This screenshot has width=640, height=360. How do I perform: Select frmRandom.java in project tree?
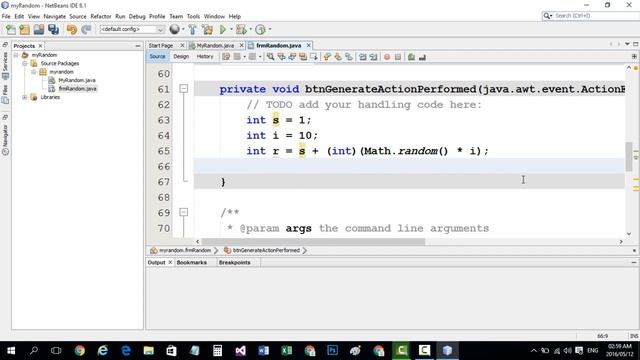(x=77, y=89)
